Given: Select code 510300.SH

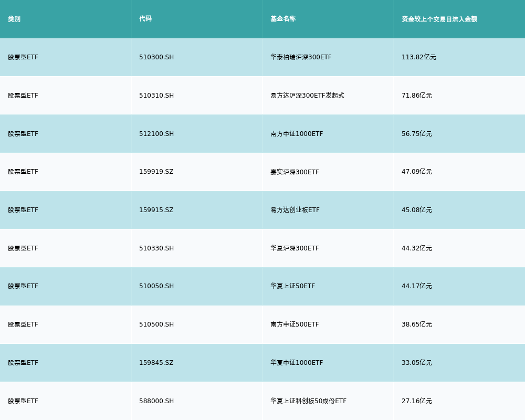Looking at the screenshot, I should (x=156, y=57).
